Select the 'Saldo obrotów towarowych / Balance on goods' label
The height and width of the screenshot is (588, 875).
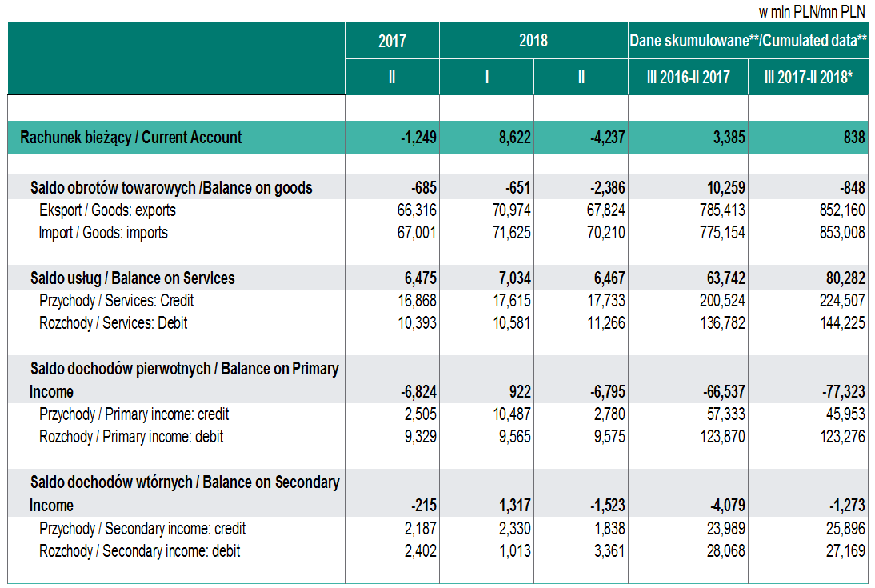point(171,188)
